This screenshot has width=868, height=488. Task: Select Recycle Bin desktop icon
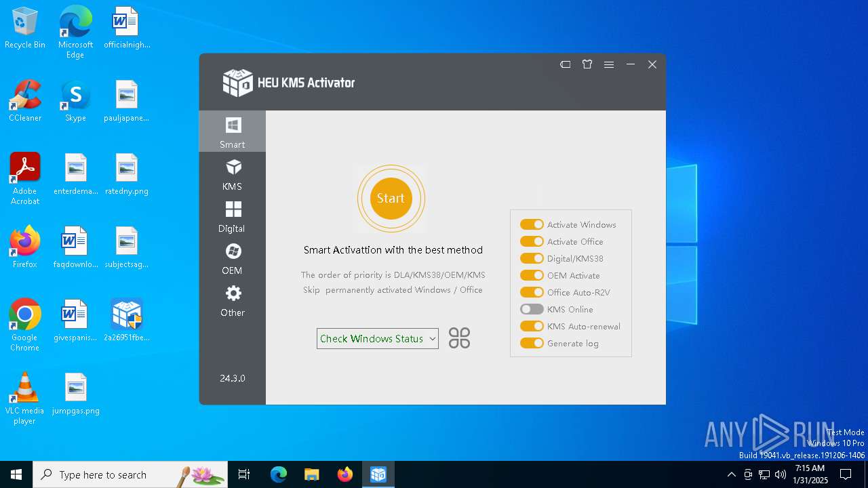[25, 28]
